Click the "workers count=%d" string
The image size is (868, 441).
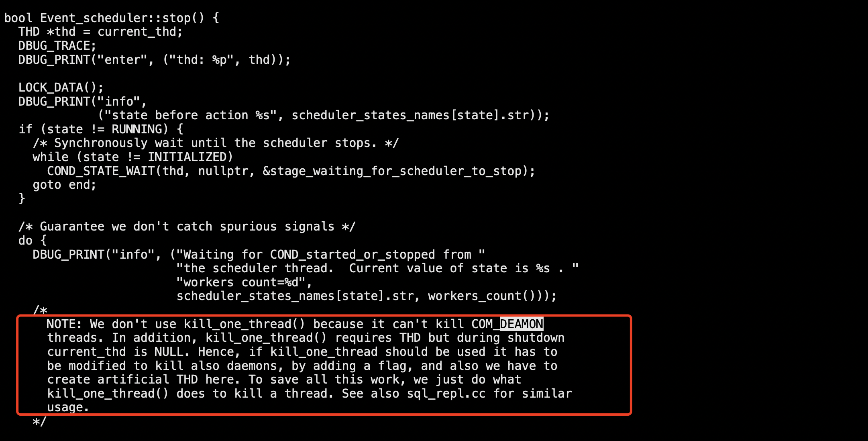click(241, 282)
